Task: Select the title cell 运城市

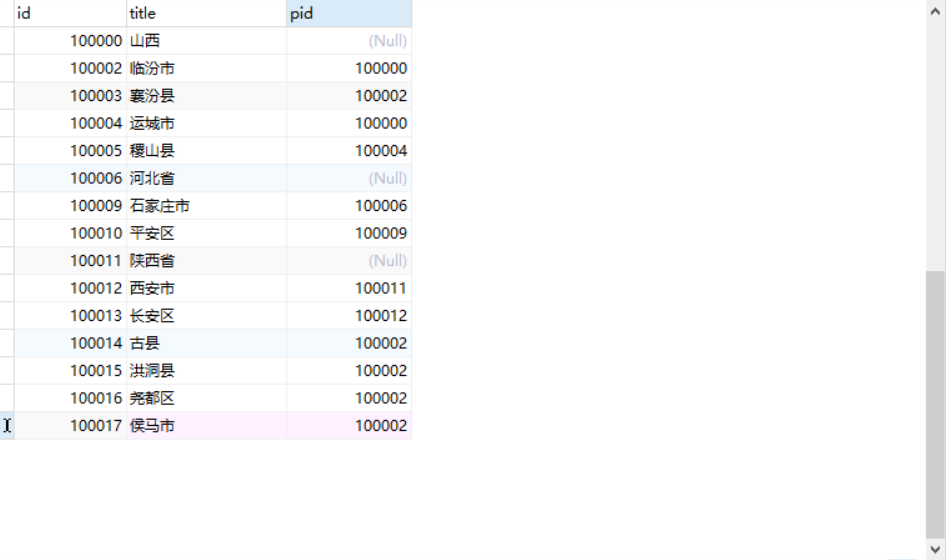Action: (206, 123)
